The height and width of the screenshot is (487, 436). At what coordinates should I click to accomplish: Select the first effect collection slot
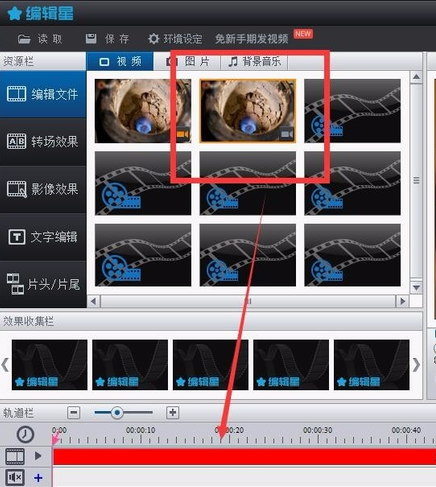pos(49,365)
